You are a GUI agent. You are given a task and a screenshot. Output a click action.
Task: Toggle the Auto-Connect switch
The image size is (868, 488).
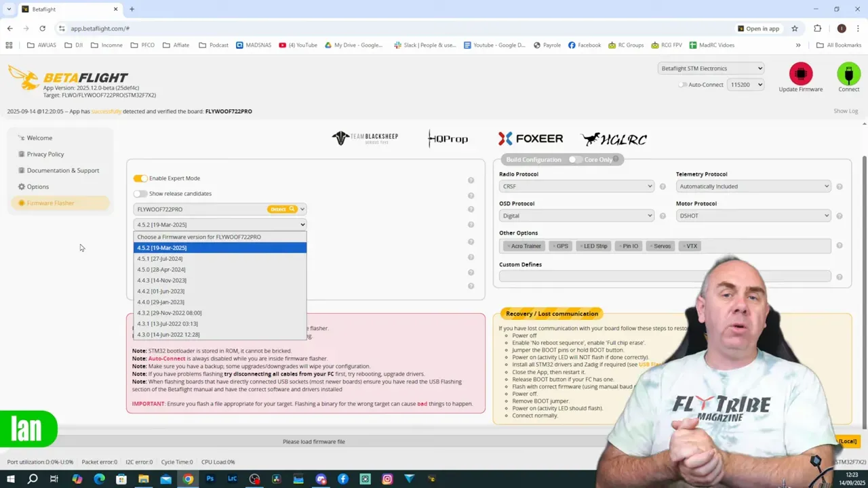682,85
